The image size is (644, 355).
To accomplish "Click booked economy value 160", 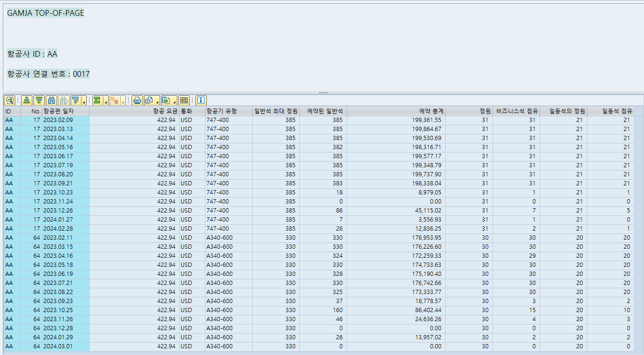I will pos(323,310).
